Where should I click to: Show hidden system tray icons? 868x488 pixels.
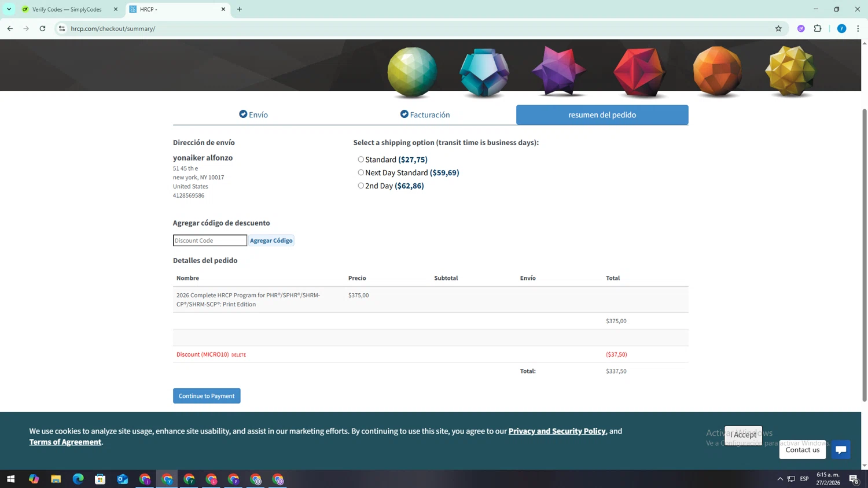(780, 479)
